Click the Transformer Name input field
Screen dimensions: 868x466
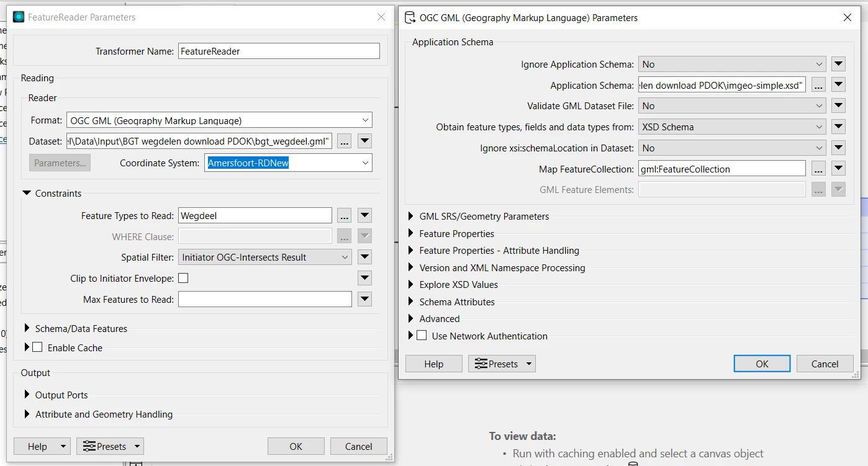click(279, 52)
